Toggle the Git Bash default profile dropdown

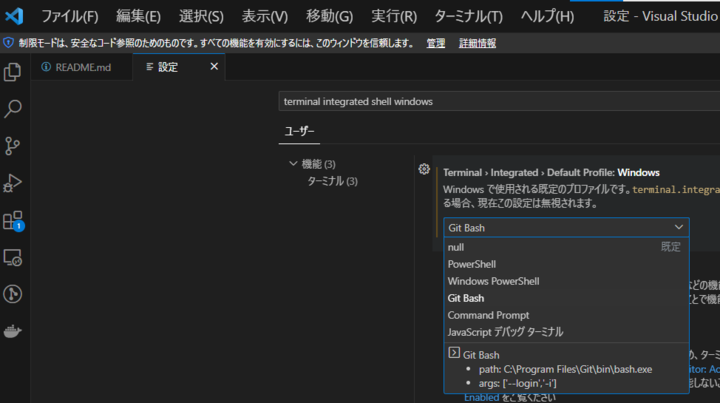pyautogui.click(x=566, y=228)
